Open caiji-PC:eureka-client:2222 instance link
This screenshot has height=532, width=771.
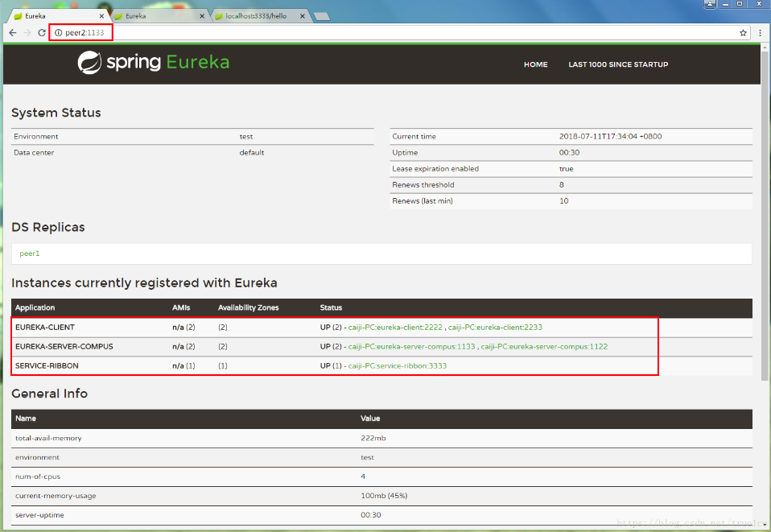[x=395, y=328]
